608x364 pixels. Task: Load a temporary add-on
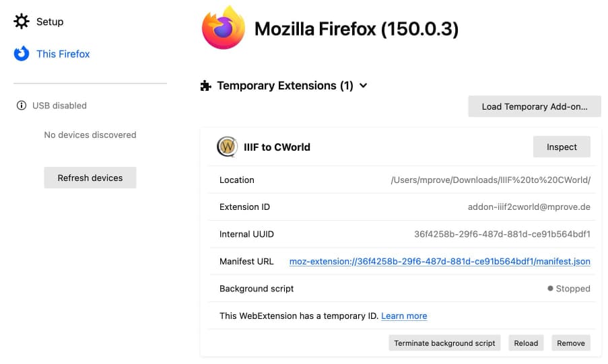[x=535, y=106]
